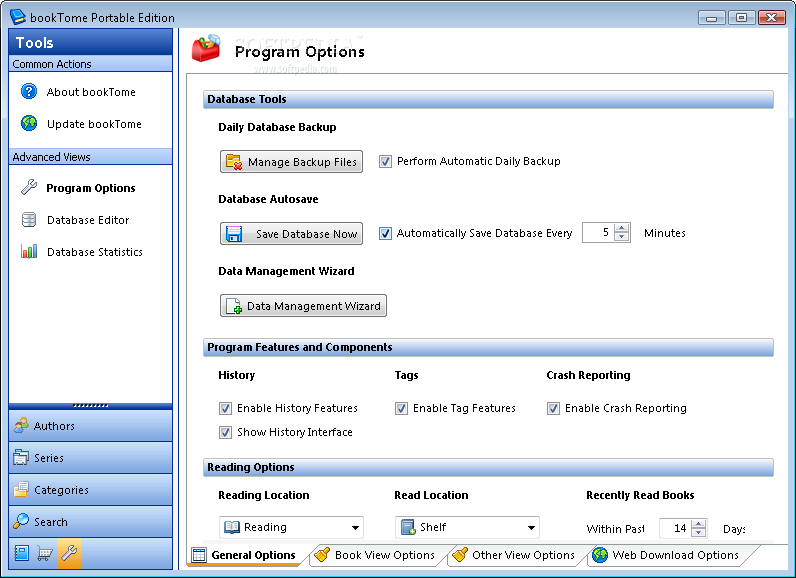The width and height of the screenshot is (796, 578).
Task: Click the General Options tab grid icon
Action: [x=199, y=555]
